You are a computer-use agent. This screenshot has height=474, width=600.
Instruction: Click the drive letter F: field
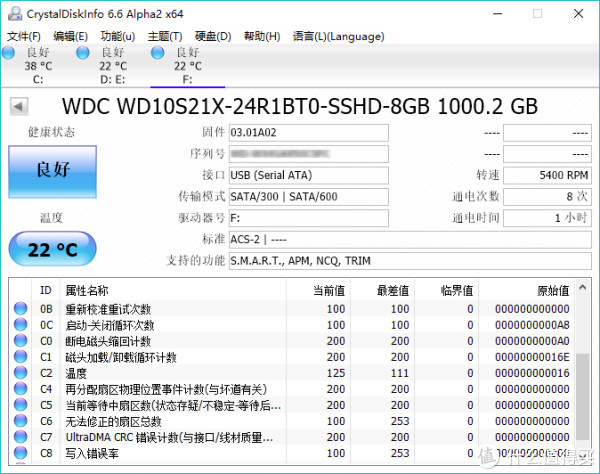coord(309,218)
